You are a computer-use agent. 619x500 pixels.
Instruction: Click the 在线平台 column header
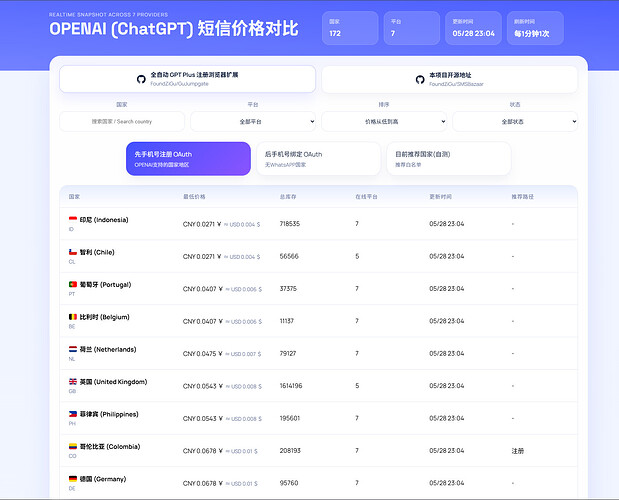(x=366, y=197)
